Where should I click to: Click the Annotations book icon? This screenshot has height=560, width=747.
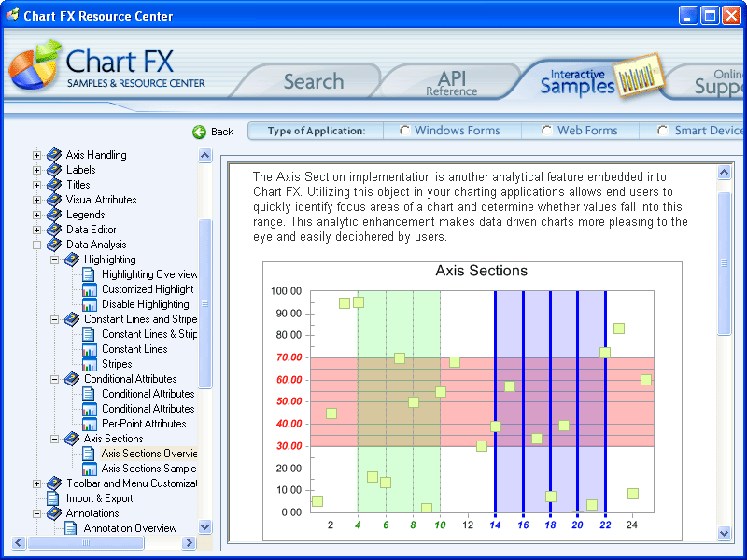[54, 513]
